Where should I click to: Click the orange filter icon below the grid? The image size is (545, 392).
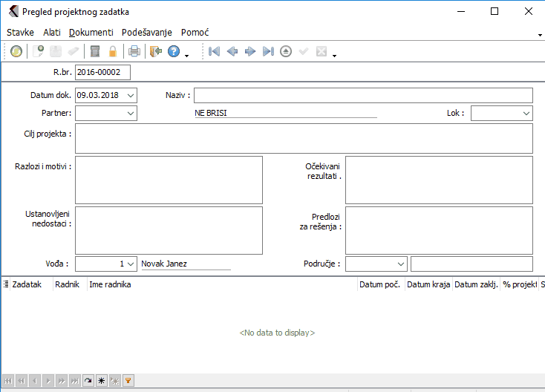coord(128,380)
